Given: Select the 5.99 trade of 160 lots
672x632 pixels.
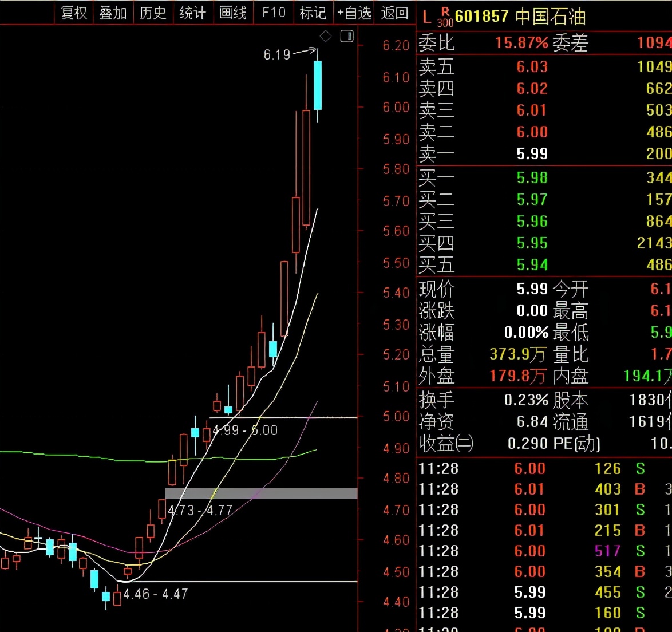Looking at the screenshot, I should tap(545, 613).
